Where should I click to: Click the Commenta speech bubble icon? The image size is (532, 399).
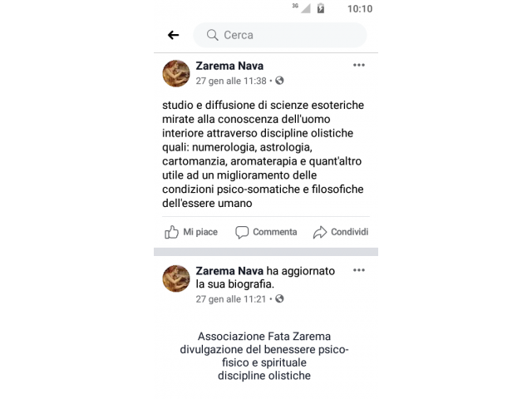click(x=242, y=233)
